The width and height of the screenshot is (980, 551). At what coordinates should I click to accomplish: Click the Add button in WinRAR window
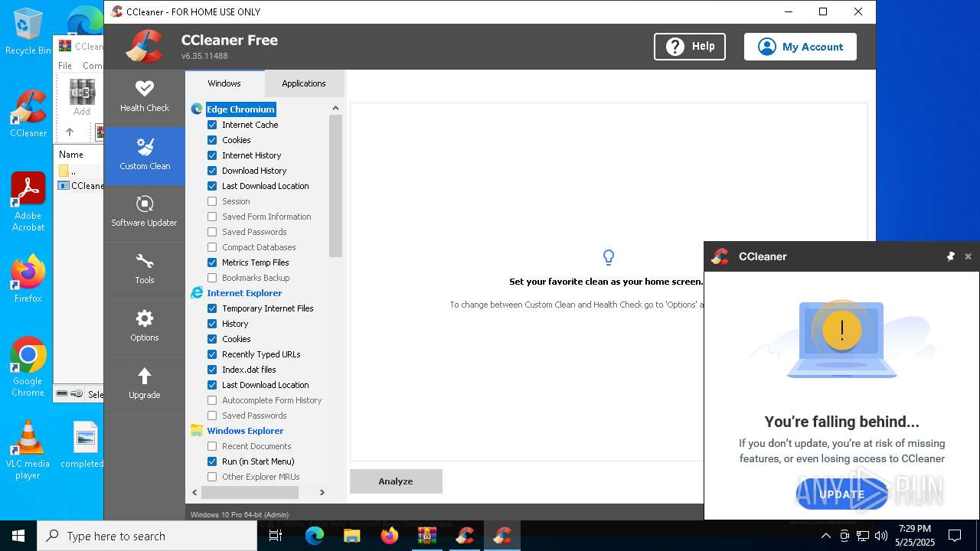(82, 97)
